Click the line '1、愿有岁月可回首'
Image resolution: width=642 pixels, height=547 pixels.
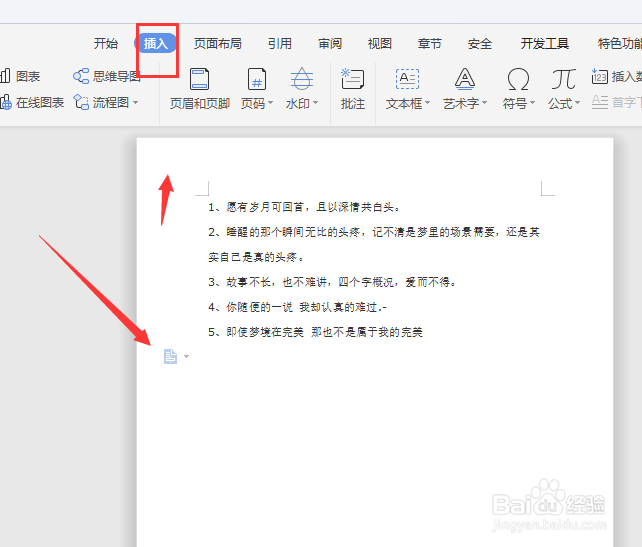point(304,207)
